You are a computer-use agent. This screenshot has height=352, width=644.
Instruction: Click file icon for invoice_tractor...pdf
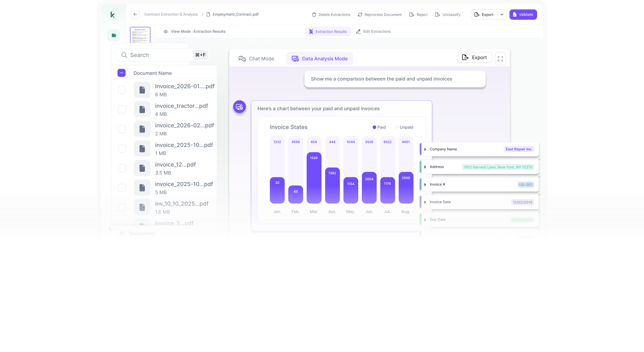pyautogui.click(x=142, y=109)
